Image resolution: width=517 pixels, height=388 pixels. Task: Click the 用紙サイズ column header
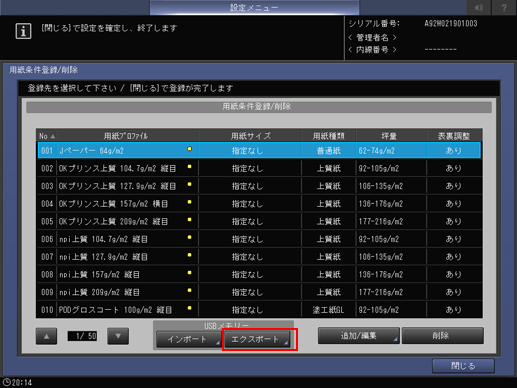251,136
